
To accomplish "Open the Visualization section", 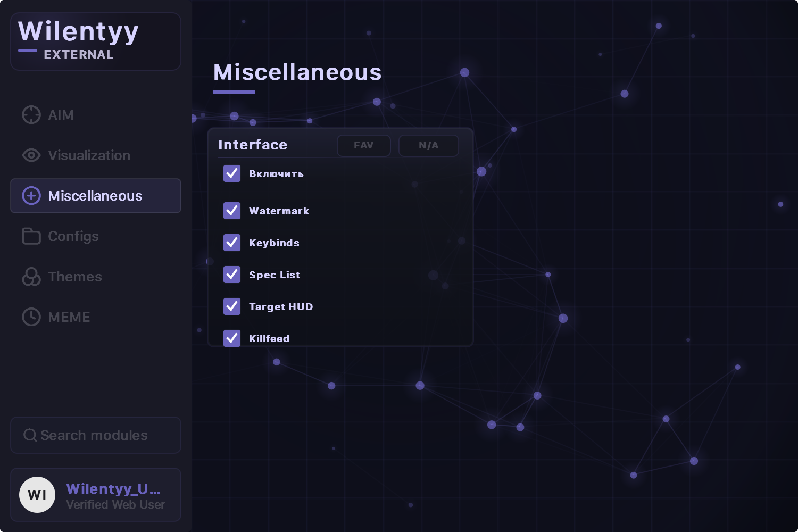I will [x=89, y=155].
